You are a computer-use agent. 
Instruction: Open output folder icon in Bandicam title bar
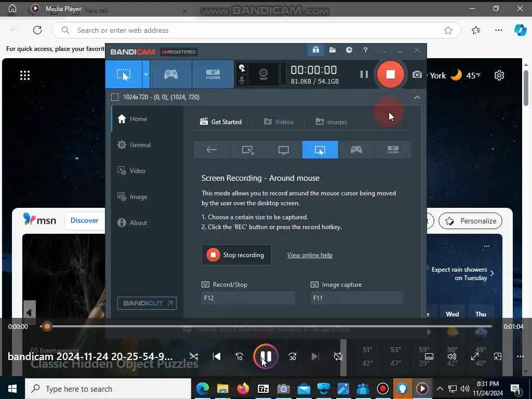(x=332, y=50)
